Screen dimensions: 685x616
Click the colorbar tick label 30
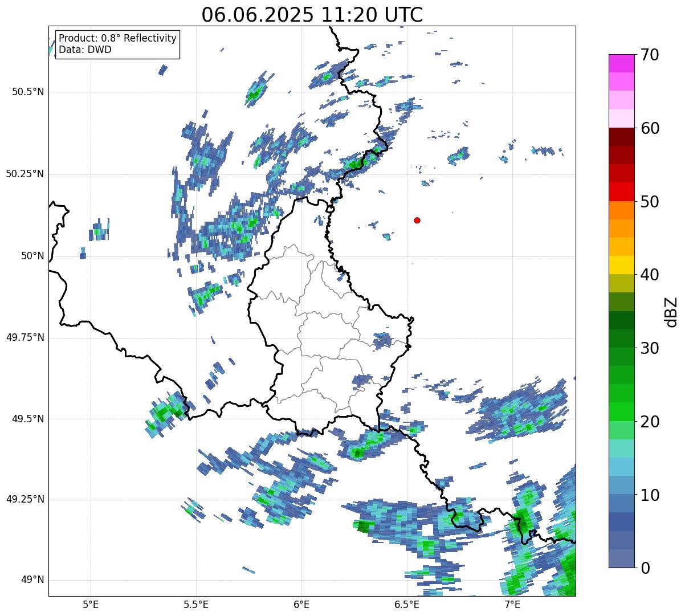pos(650,348)
